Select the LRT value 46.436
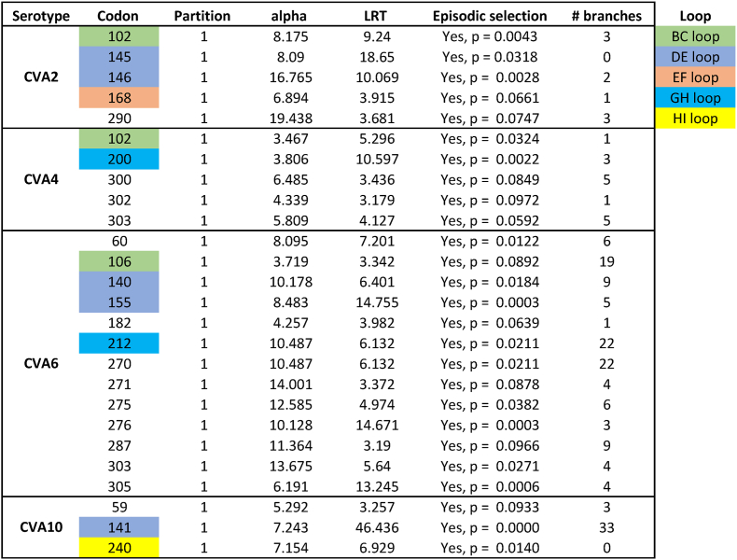The image size is (737, 560). point(377,527)
